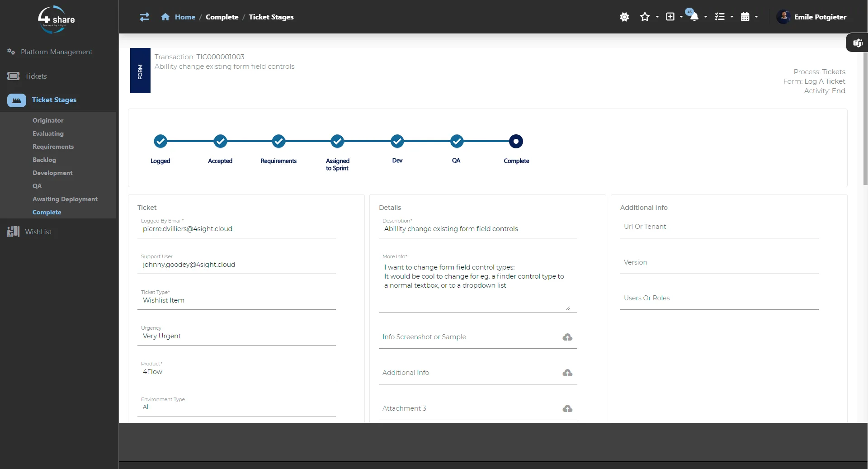
Task: Expand the calendar dropdown arrow
Action: click(x=756, y=17)
